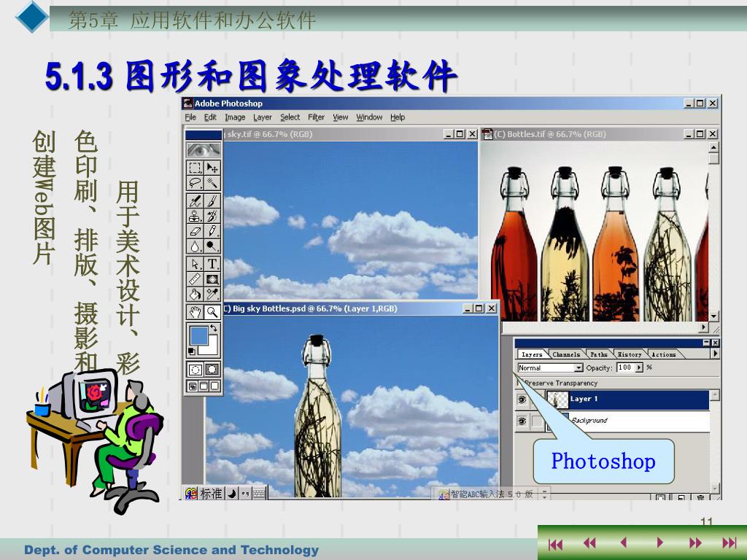Go to previous slide single arrow
Screen dimensions: 747x560
click(x=623, y=542)
